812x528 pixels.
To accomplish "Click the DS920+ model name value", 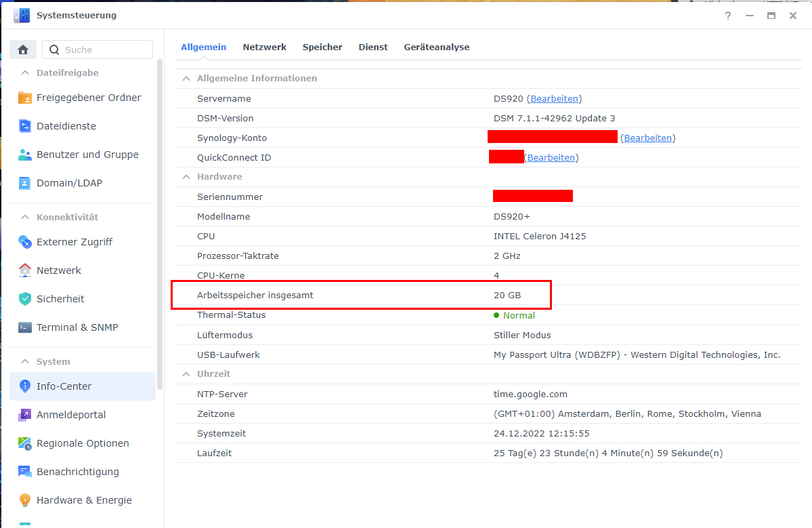I will (511, 217).
